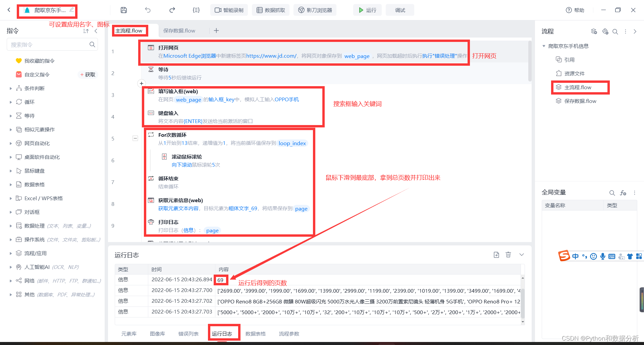Image resolution: width=644 pixels, height=345 pixels.
Task: Launch the 影刀浏览器 browser
Action: coord(314,10)
